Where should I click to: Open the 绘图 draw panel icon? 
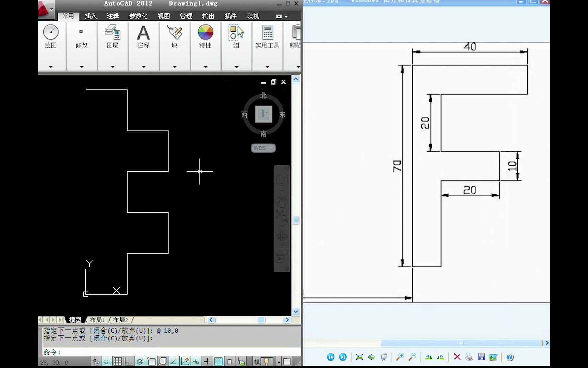[x=51, y=32]
